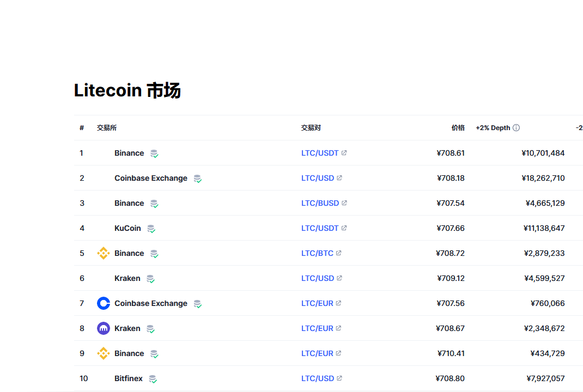Sort the table by the 交易所 column
This screenshot has height=392, width=583.
click(x=105, y=127)
